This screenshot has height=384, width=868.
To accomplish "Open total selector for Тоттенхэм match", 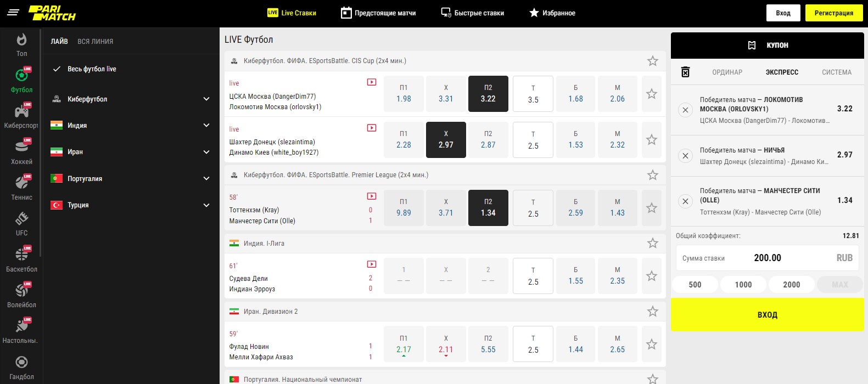I will coord(533,208).
